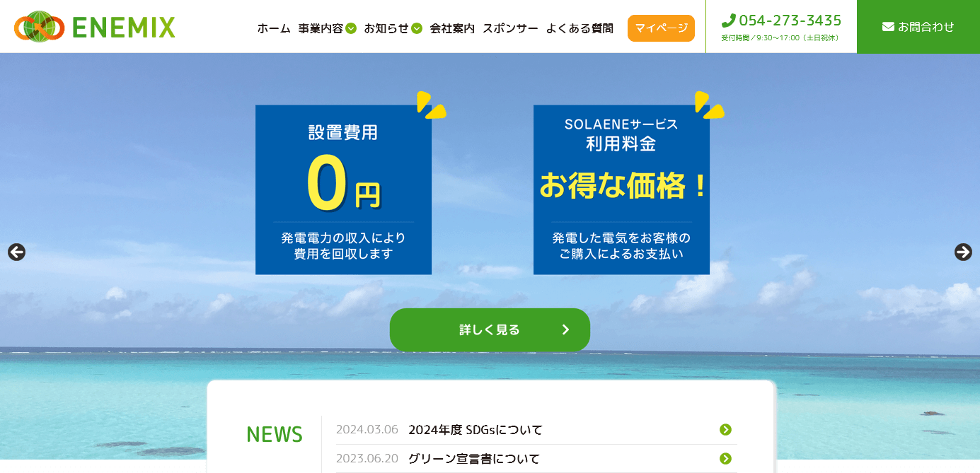Screen dimensions: 980x473
Task: Click the green arrow icon for グリーン宣言書
Action: [725, 459]
